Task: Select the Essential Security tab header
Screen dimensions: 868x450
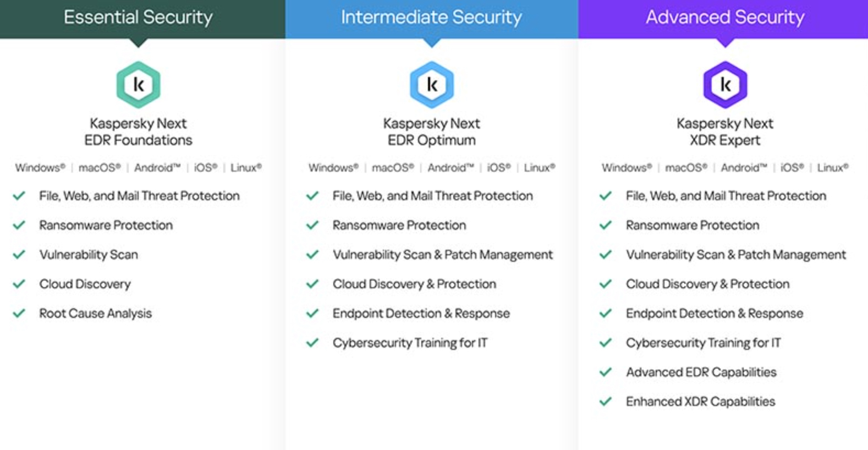Action: click(138, 18)
